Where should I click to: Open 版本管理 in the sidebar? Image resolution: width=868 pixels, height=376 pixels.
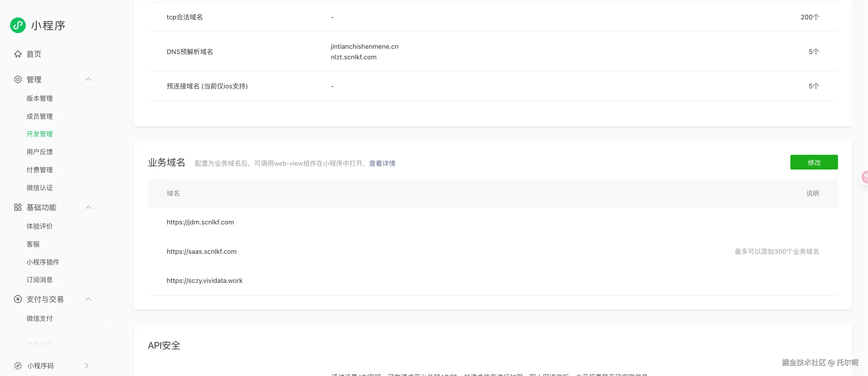pyautogui.click(x=39, y=98)
